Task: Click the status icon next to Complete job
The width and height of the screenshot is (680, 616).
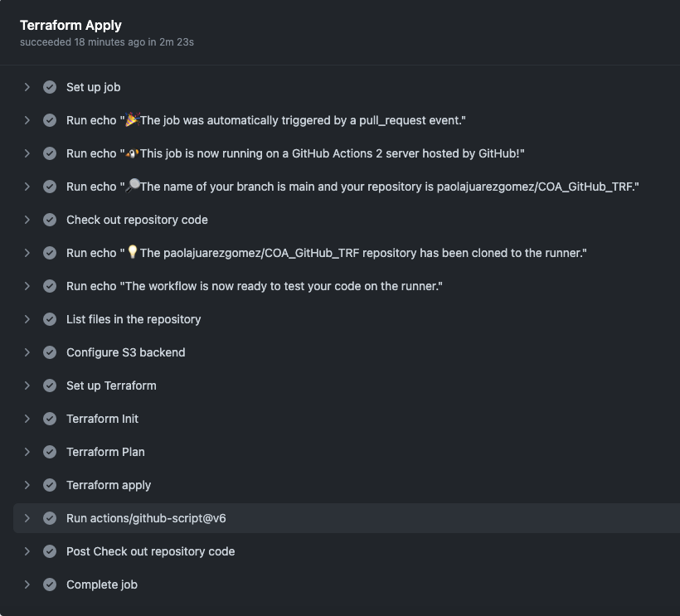Action: click(50, 584)
